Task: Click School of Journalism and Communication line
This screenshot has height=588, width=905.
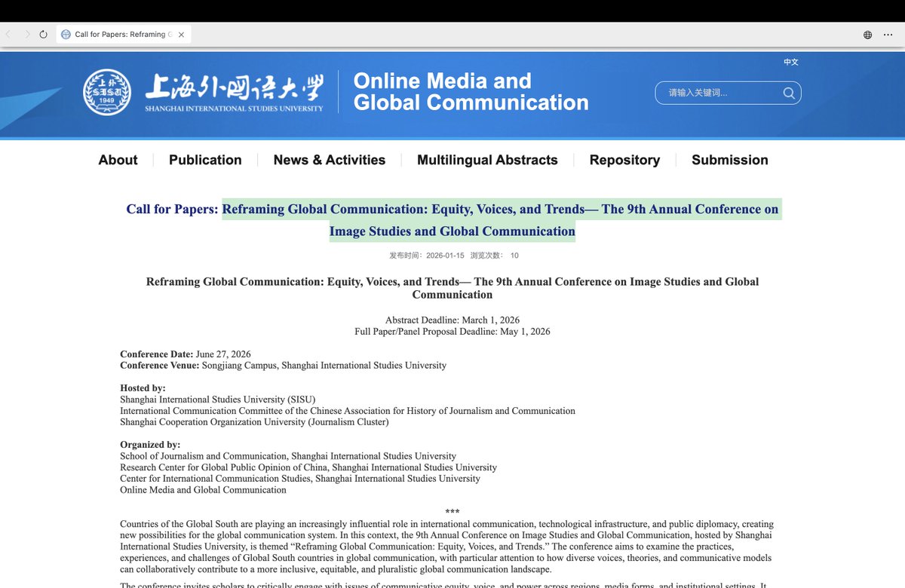Action: click(288, 456)
